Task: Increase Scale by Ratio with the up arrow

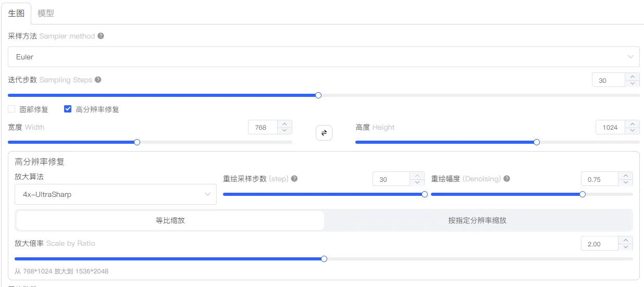Action: [625, 240]
